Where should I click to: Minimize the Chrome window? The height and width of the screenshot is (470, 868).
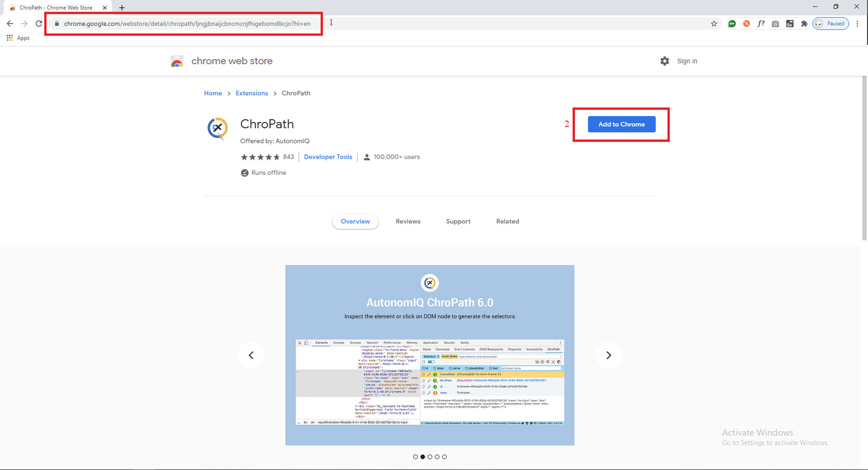(x=815, y=7)
